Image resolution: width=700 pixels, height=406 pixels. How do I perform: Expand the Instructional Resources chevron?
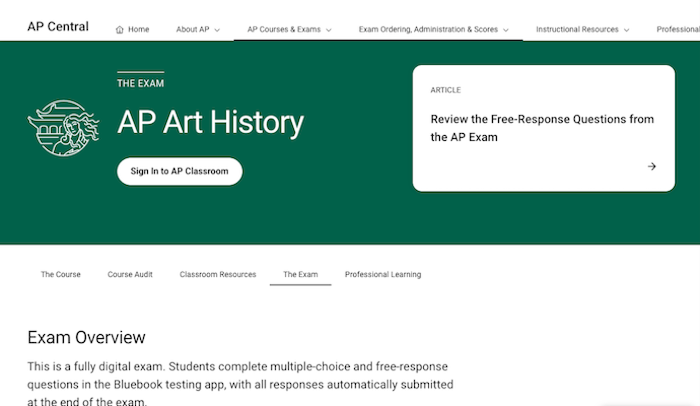point(626,30)
